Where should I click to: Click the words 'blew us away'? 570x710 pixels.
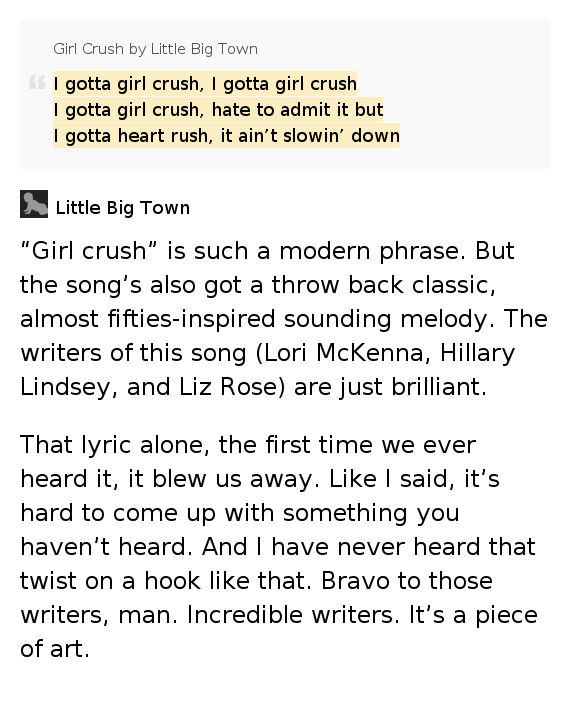232,479
